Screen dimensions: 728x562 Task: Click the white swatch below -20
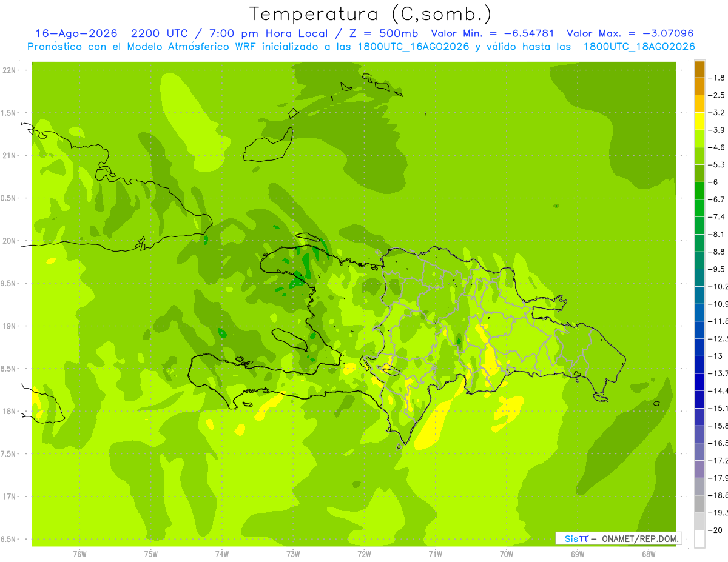699,538
